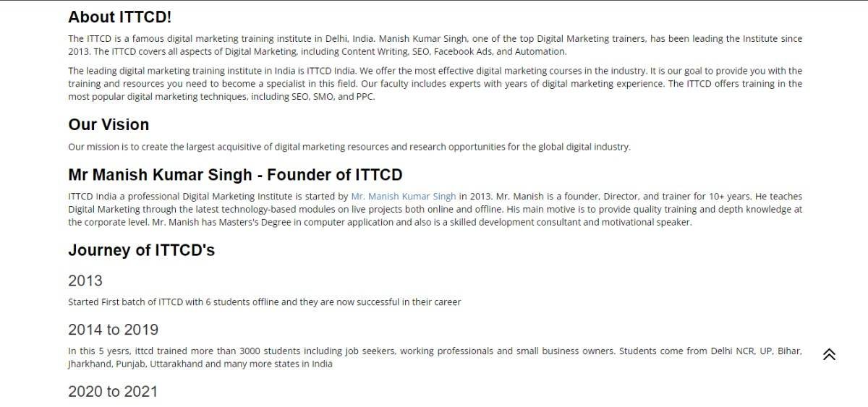Click the text "Jharkhand, Punjab, Uttarakhand"
Viewport: 868px width, 407px height.
[x=135, y=364]
